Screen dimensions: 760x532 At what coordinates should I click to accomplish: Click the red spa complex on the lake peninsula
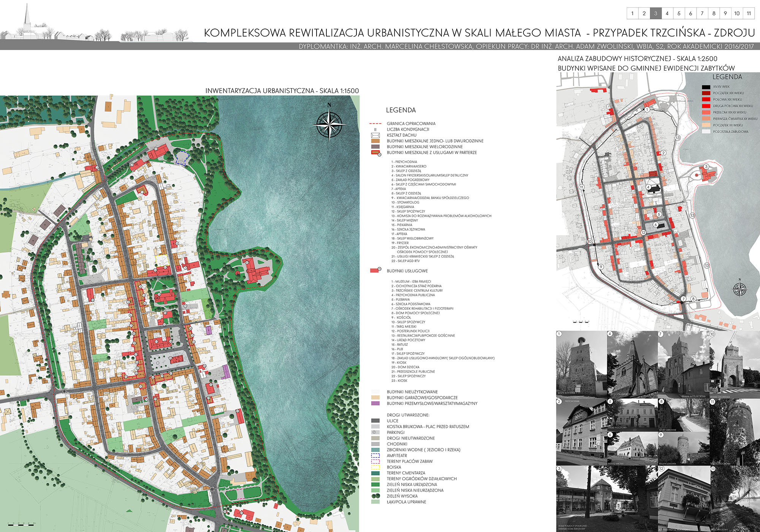point(258,272)
